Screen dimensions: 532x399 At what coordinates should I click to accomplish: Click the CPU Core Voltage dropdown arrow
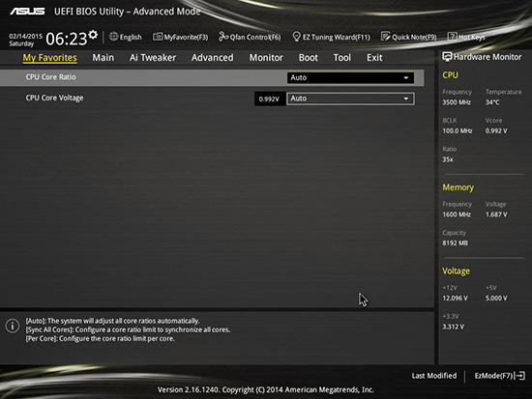(406, 99)
